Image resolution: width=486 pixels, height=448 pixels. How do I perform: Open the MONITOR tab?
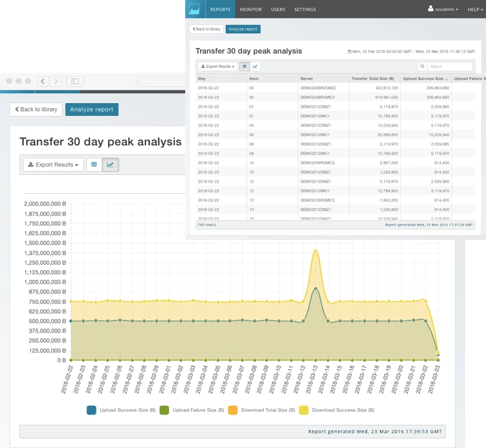250,10
